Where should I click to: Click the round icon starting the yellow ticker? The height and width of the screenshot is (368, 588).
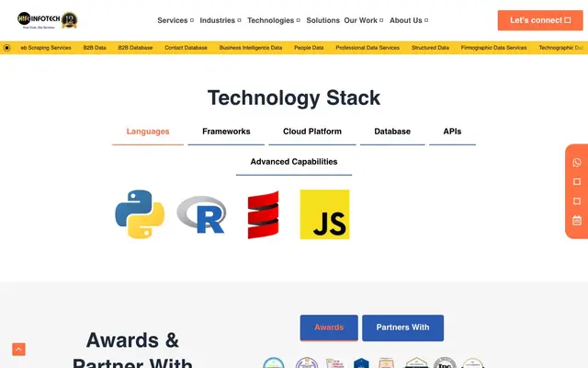pyautogui.click(x=6, y=48)
